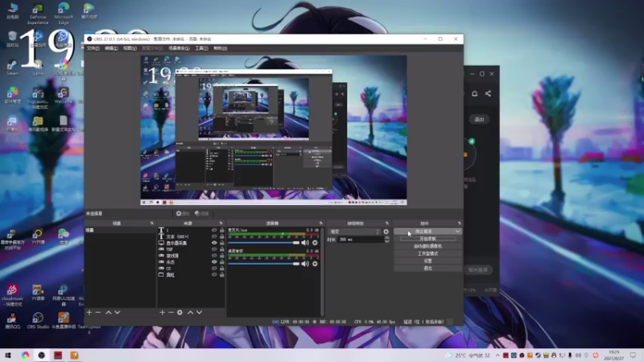644x362 pixels.
Task: Increase transition duration with up arrow
Action: click(x=386, y=237)
